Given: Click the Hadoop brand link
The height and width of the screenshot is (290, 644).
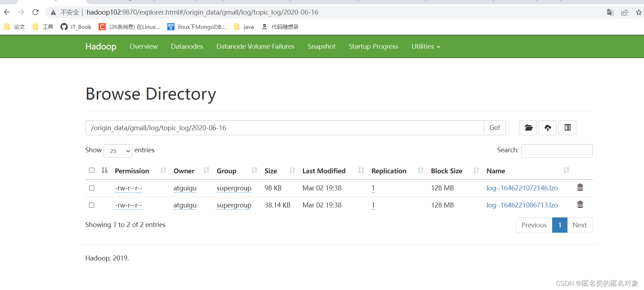Looking at the screenshot, I should [x=101, y=47].
